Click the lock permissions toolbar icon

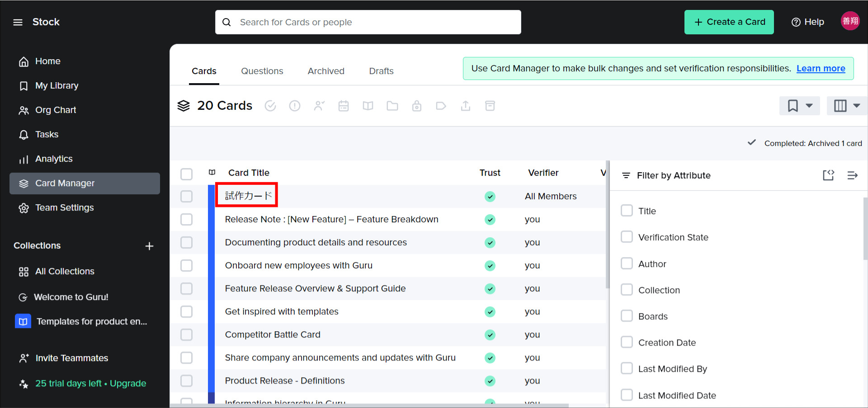(x=417, y=106)
